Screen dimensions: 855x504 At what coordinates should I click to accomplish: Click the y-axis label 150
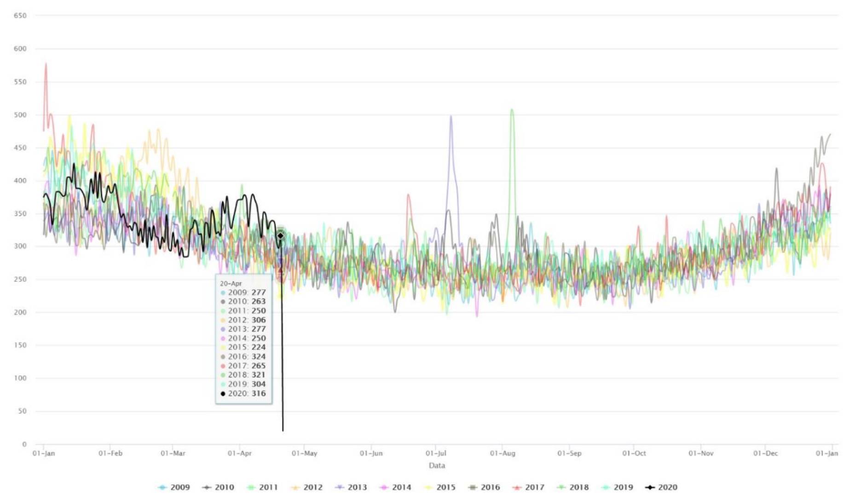point(20,345)
